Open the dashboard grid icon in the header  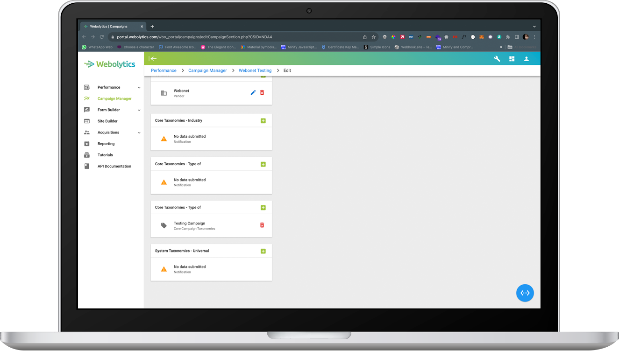coord(512,59)
